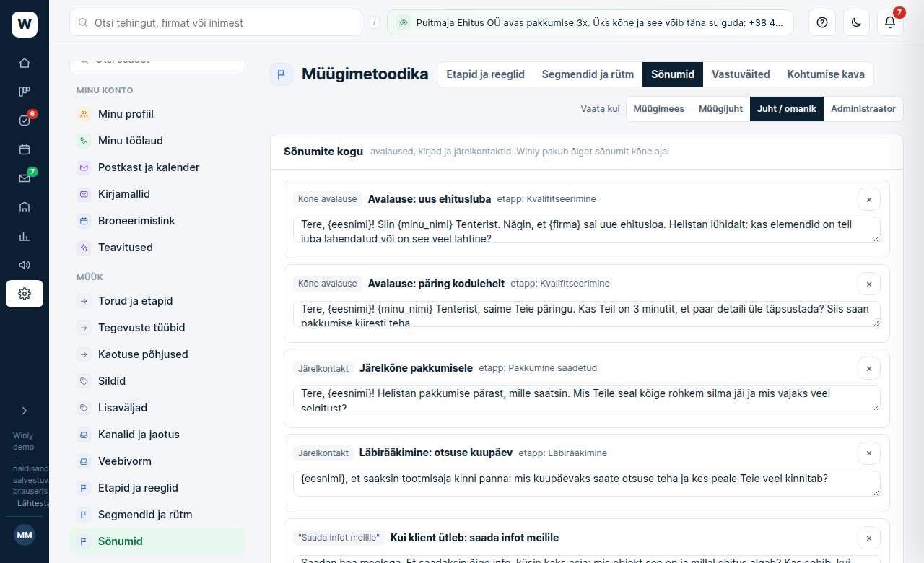Screen dimensions: 924x563
Task: Toggle dark mode moon icon
Action: click(x=856, y=22)
